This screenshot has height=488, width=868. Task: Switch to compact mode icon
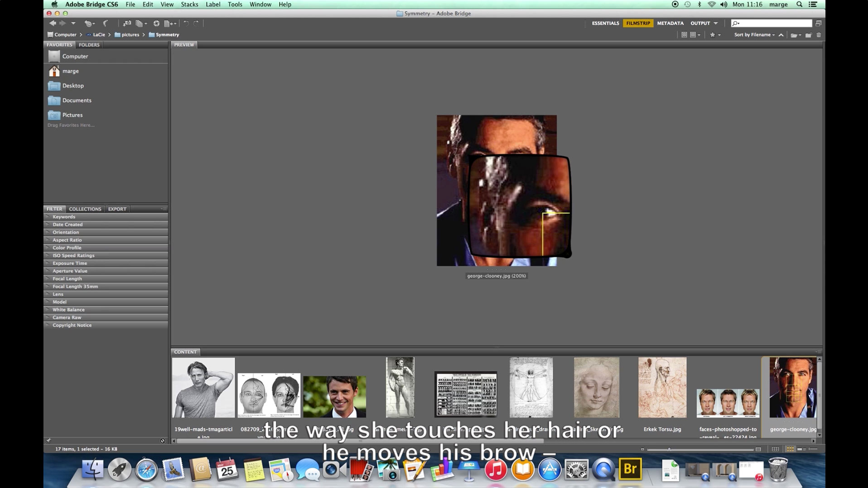818,23
